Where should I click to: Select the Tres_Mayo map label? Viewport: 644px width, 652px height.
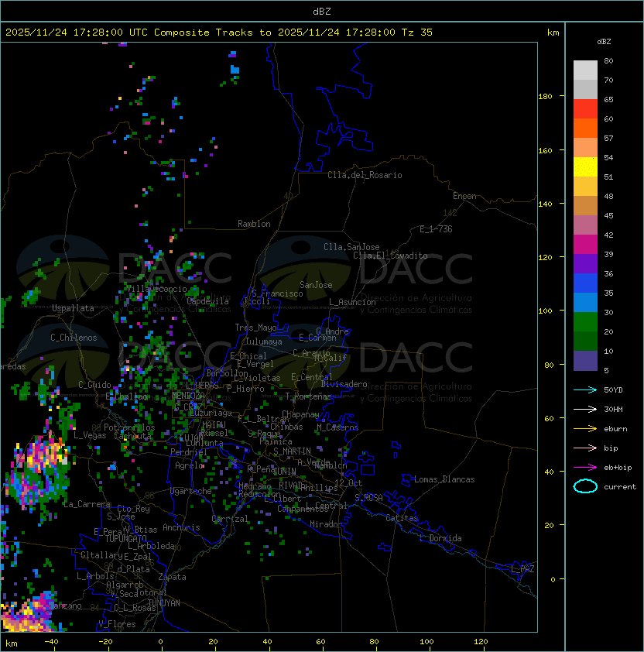[x=255, y=328]
